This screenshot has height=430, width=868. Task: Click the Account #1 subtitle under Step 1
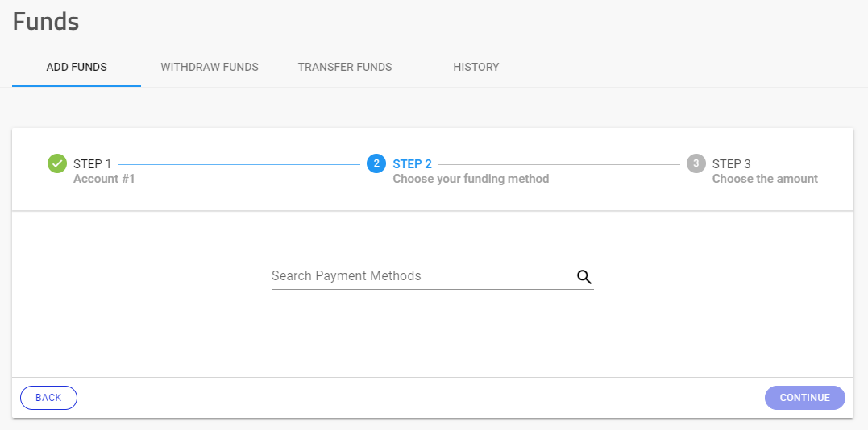coord(104,179)
